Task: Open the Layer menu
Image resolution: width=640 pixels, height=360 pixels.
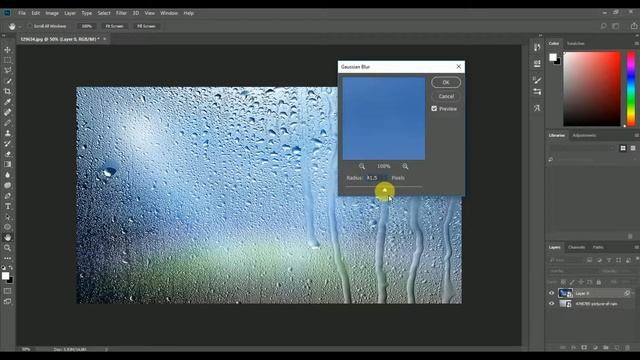Action: click(x=70, y=13)
